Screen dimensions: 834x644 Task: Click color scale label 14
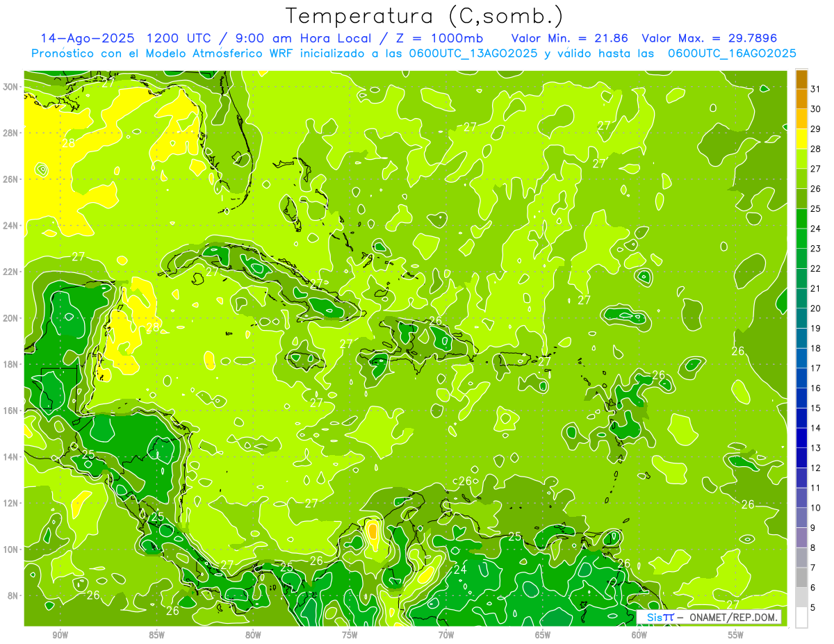(x=816, y=428)
